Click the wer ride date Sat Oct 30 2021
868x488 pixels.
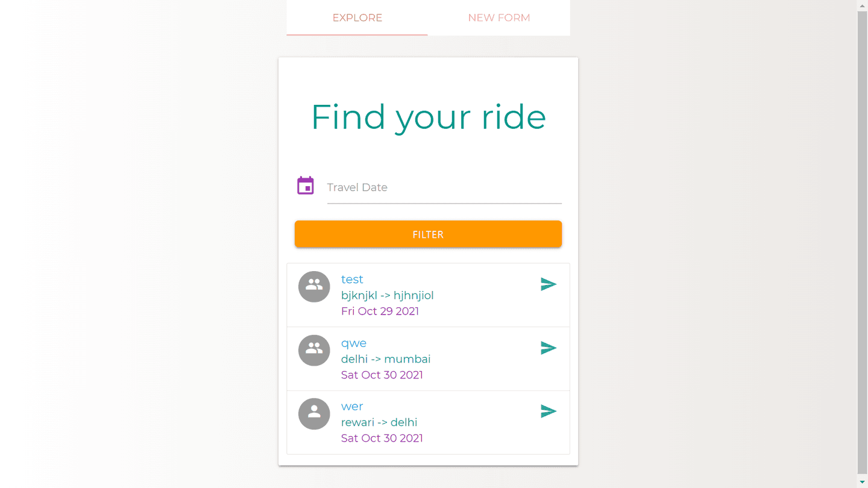(x=382, y=438)
